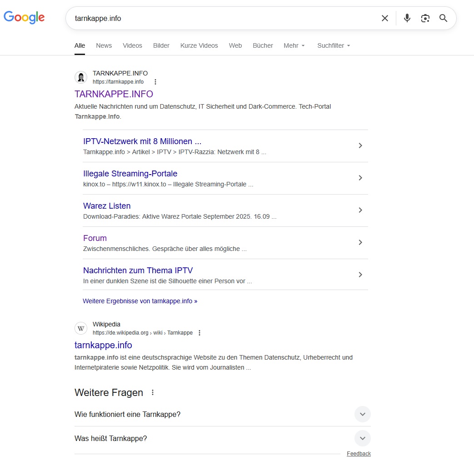This screenshot has height=476, width=474.
Task: Click chevron arrow for Illegale Streaming-Portale
Action: (x=360, y=178)
